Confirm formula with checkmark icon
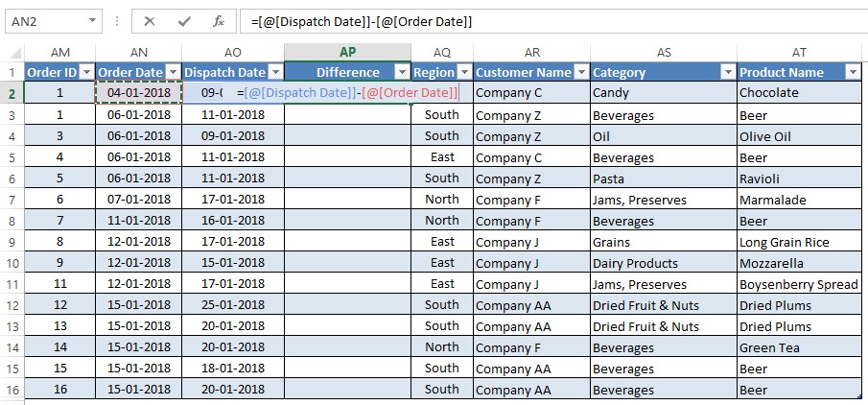 [184, 22]
